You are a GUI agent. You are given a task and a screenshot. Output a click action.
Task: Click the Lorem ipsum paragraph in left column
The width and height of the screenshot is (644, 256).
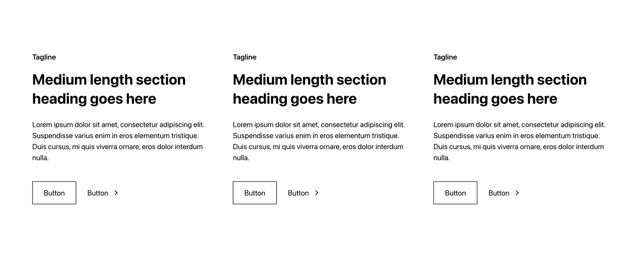point(118,136)
